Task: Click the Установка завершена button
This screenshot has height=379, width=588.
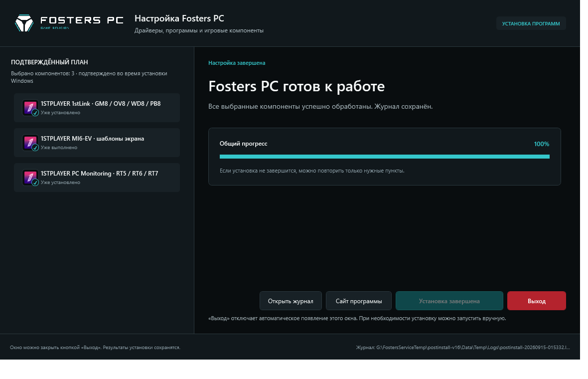Action: [x=449, y=301]
